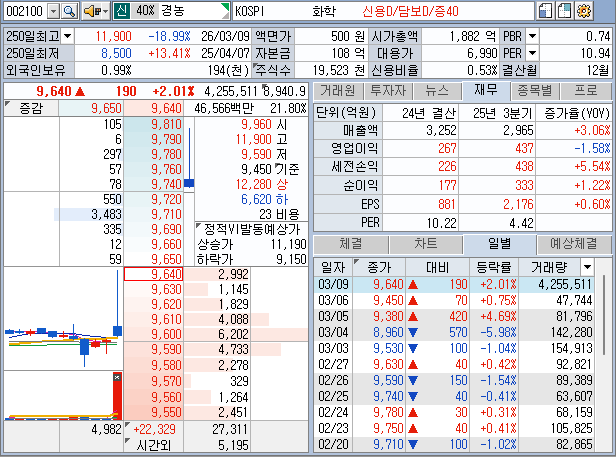Select the 02/20 daily row
616x457 pixels.
tap(454, 444)
